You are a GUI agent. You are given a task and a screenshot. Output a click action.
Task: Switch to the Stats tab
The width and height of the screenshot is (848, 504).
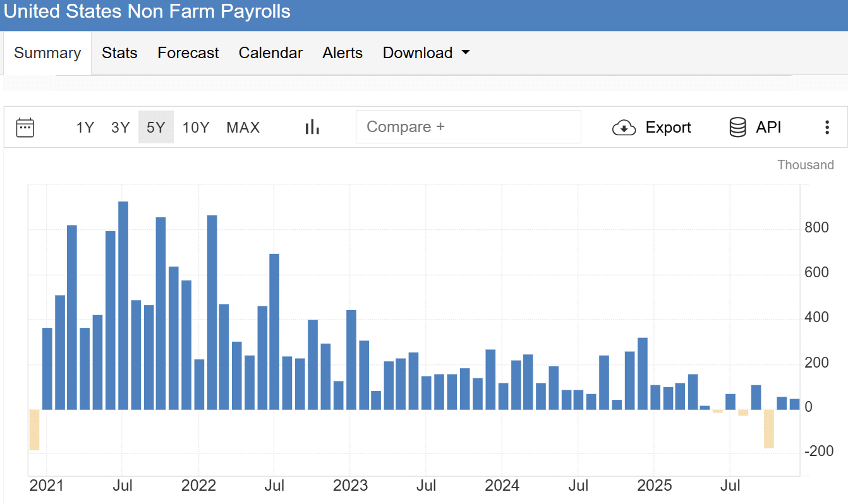click(119, 53)
